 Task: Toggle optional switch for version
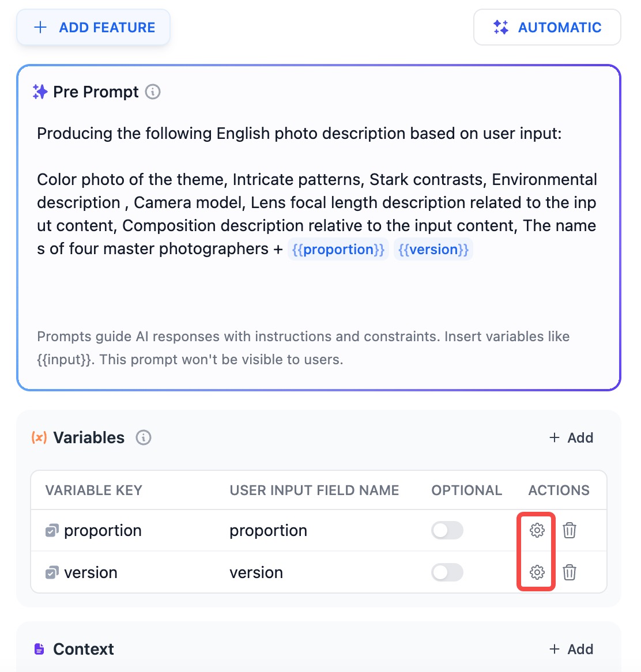[447, 572]
